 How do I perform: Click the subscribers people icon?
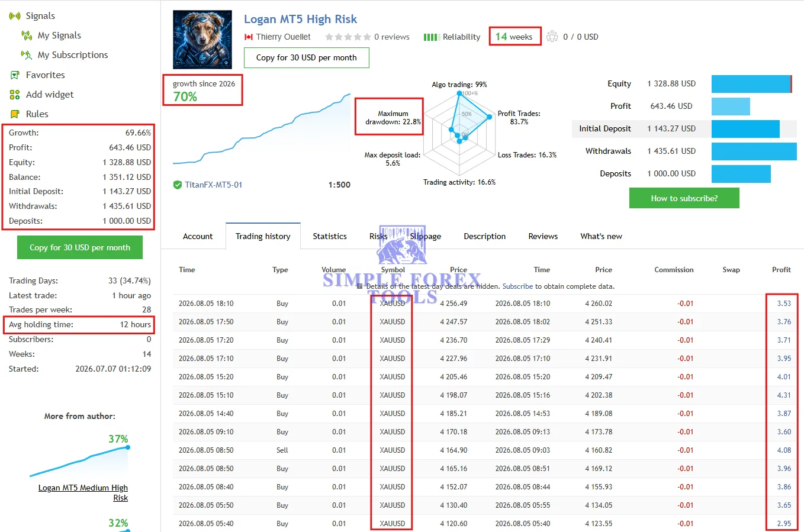(552, 37)
